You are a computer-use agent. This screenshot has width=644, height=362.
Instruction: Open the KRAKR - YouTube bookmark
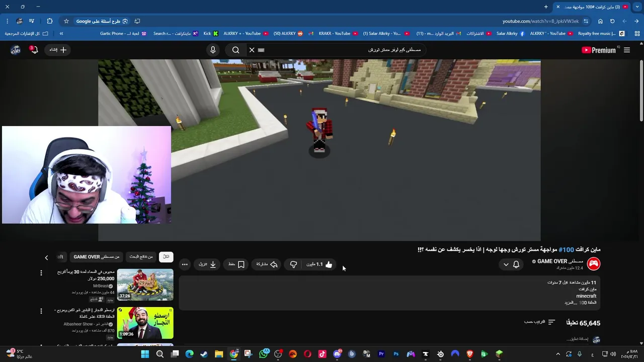click(x=338, y=34)
